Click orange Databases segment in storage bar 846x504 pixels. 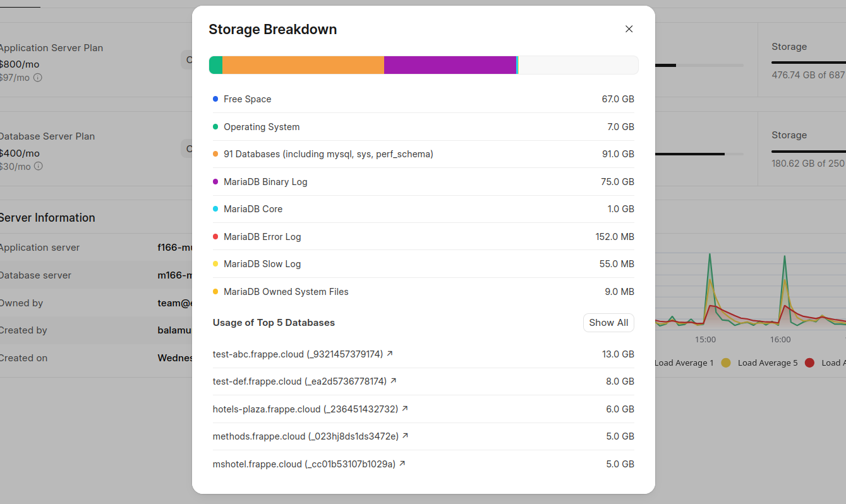tap(303, 65)
